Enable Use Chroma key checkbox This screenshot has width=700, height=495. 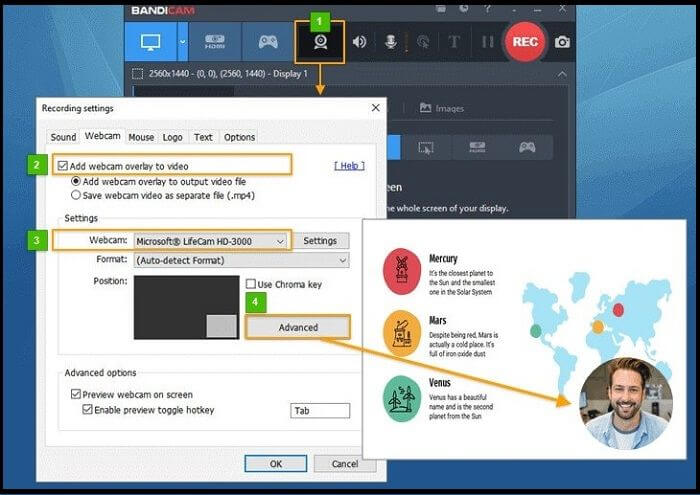[251, 285]
